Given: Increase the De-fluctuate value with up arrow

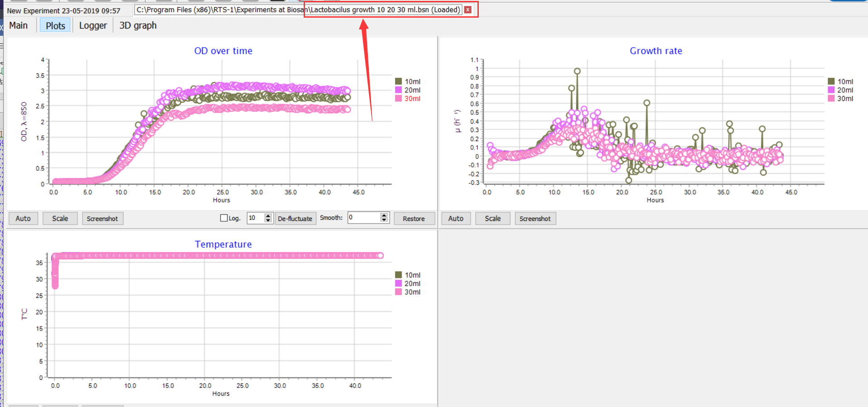Looking at the screenshot, I should pyautogui.click(x=268, y=215).
